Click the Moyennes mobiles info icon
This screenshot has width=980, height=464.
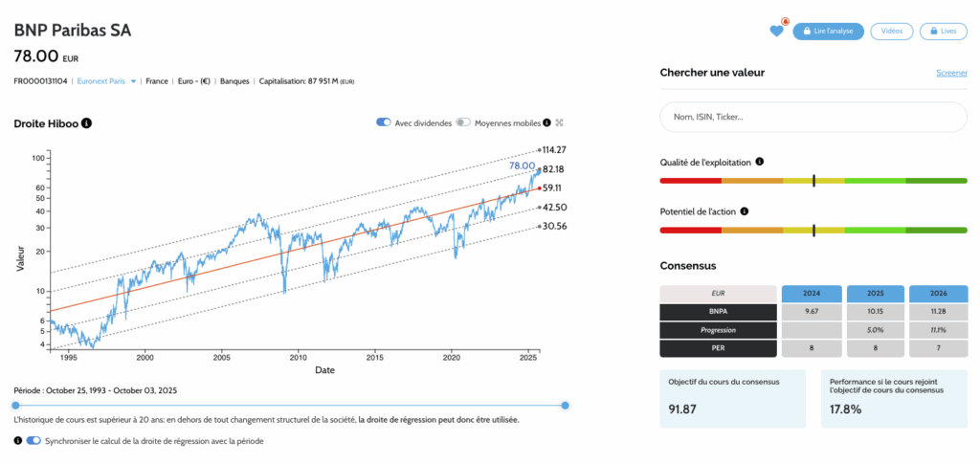pyautogui.click(x=547, y=122)
